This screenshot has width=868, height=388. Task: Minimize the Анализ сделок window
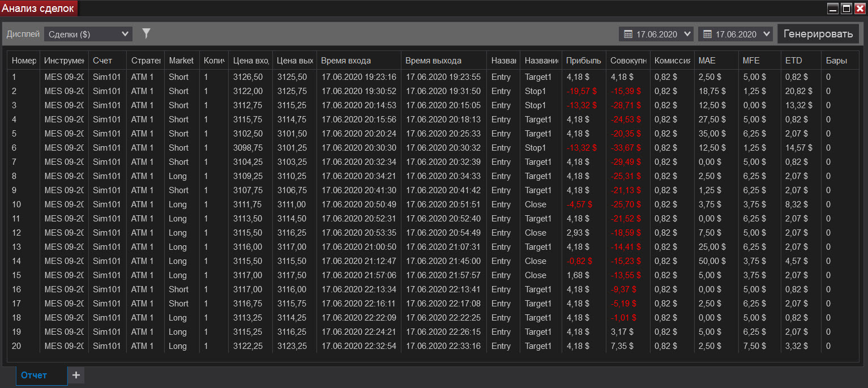click(833, 8)
